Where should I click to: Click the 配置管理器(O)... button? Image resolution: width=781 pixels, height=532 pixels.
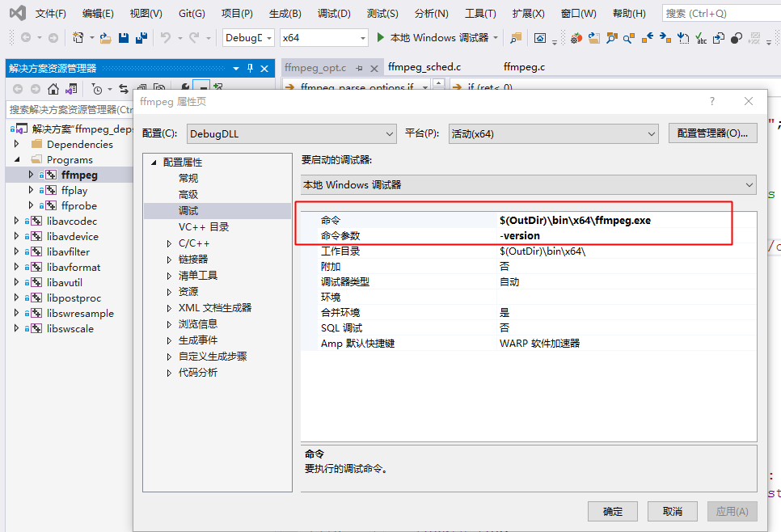point(713,133)
